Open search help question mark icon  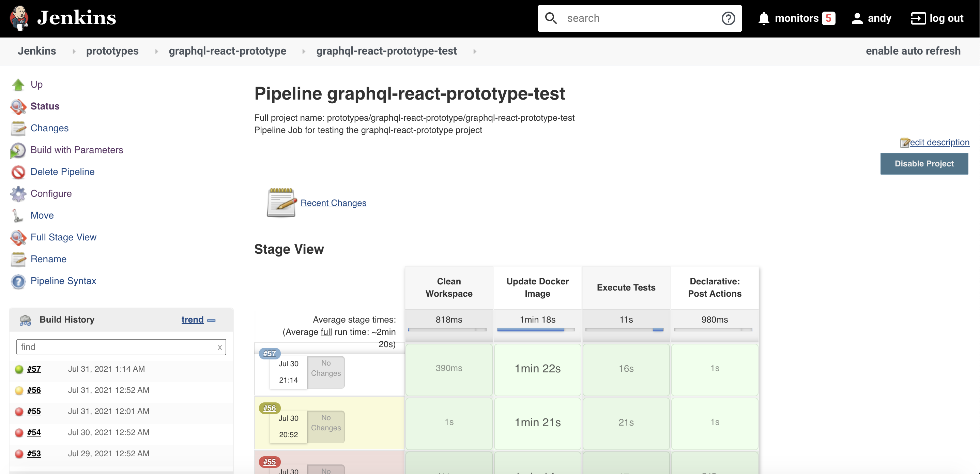(x=728, y=18)
